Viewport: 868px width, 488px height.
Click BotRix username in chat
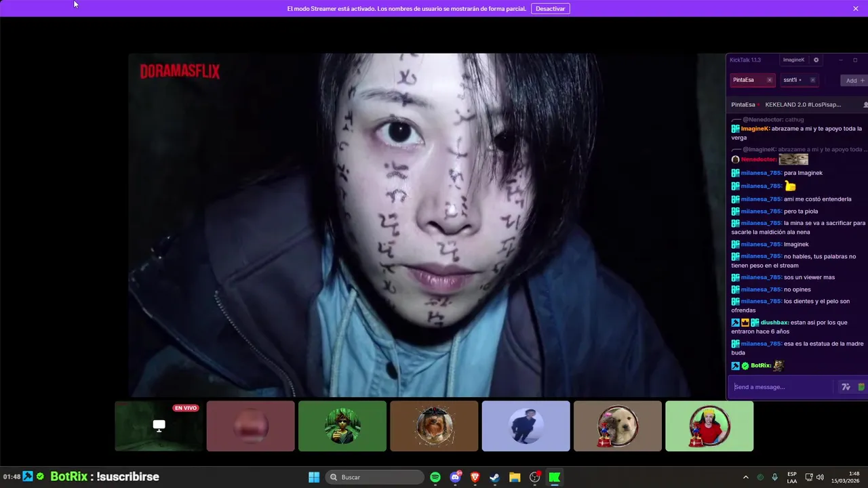(x=761, y=366)
